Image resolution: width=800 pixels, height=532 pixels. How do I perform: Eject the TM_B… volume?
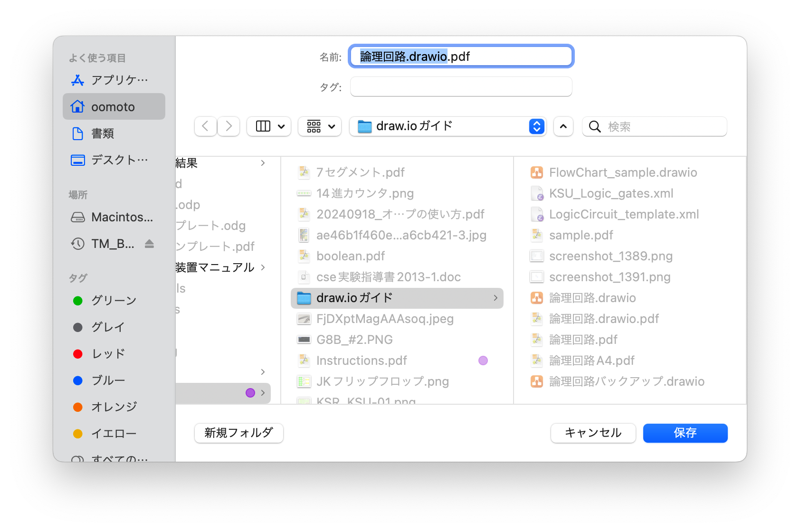149,244
